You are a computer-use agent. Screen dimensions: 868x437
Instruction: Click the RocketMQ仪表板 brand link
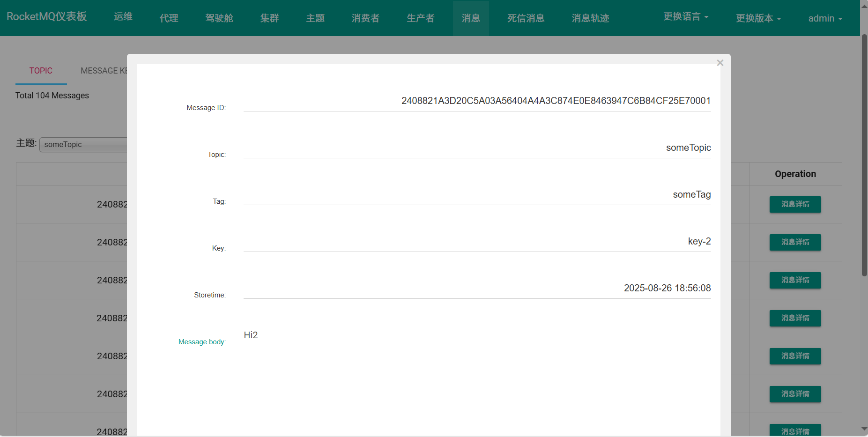[47, 16]
